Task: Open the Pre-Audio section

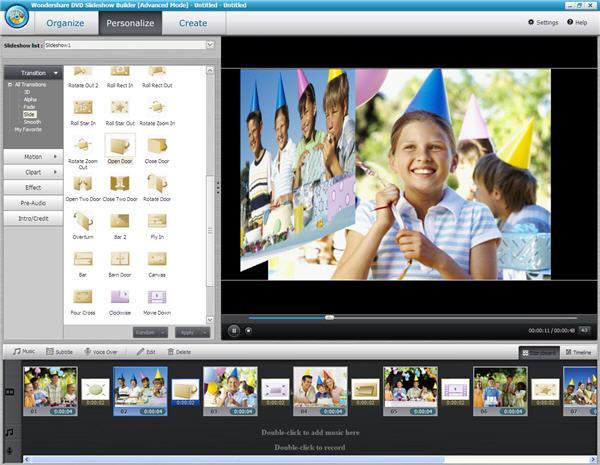Action: pos(33,203)
